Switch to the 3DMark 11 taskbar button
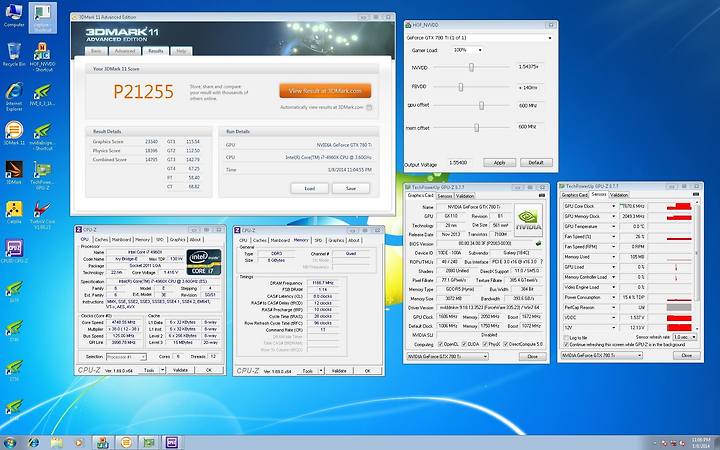720x450 pixels. pyautogui.click(x=126, y=443)
